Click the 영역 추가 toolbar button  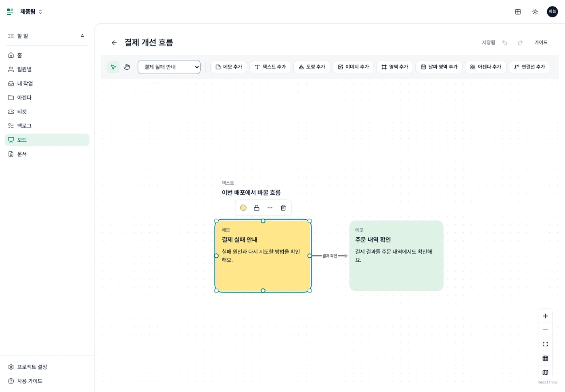[x=395, y=67]
